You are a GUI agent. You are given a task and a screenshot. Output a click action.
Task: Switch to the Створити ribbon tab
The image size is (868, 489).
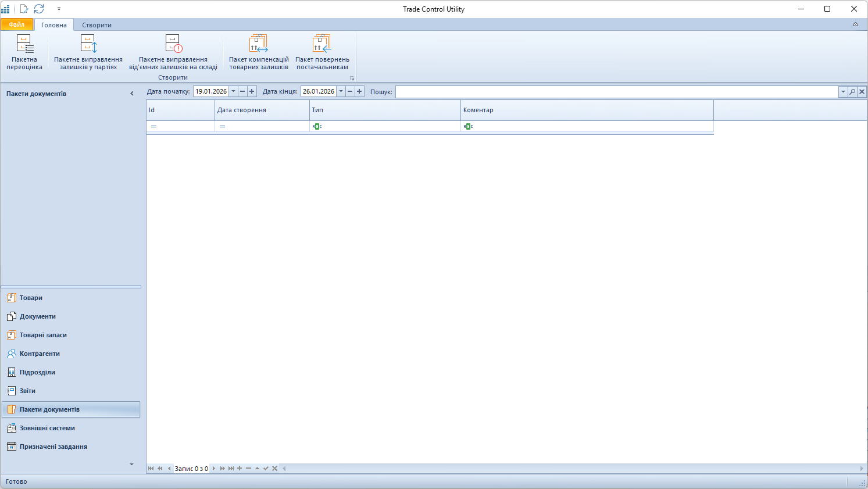pyautogui.click(x=97, y=25)
